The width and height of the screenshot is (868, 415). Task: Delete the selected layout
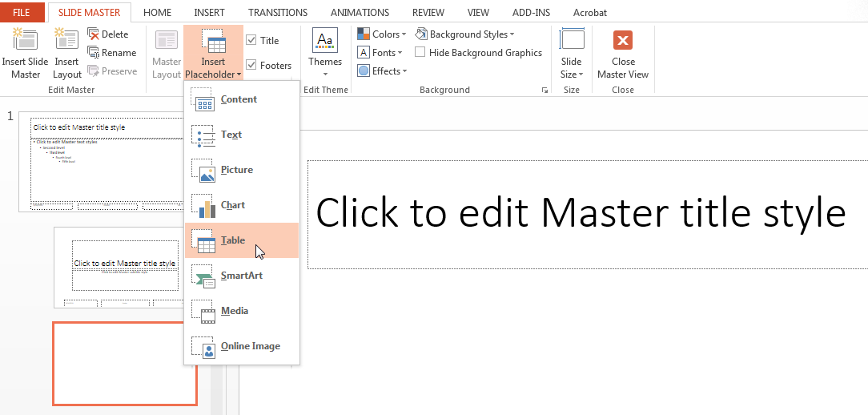pyautogui.click(x=107, y=34)
